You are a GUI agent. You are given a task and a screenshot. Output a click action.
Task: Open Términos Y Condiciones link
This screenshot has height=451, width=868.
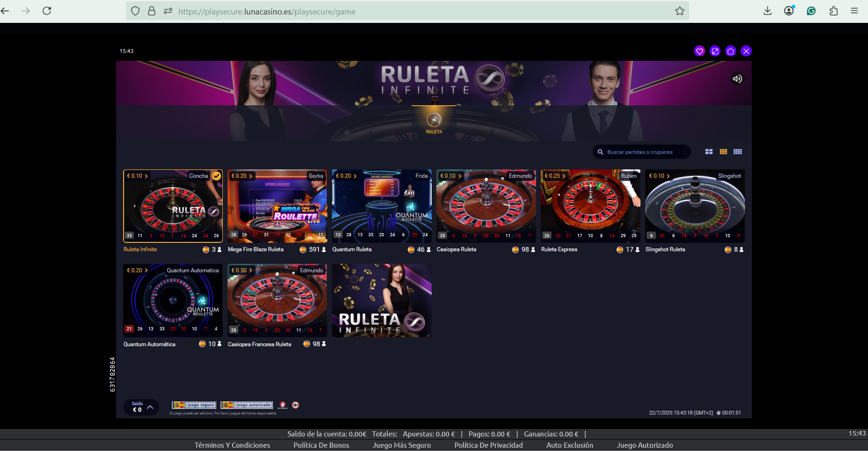coord(232,445)
